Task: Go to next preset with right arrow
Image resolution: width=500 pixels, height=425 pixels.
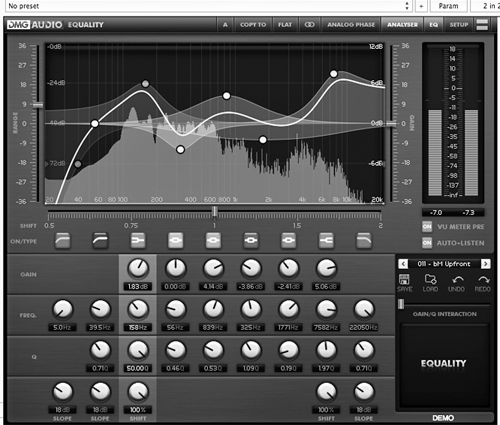Action: pyautogui.click(x=486, y=264)
